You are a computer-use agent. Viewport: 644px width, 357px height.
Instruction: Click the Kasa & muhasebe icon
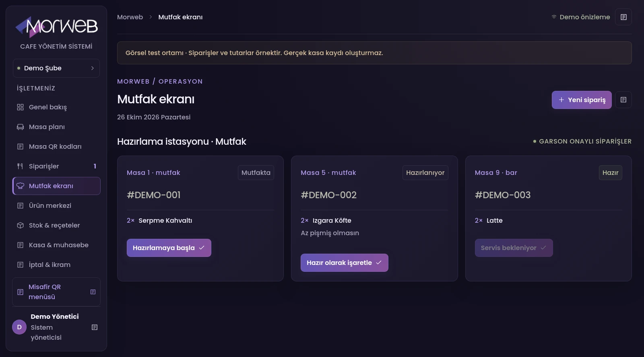20,245
